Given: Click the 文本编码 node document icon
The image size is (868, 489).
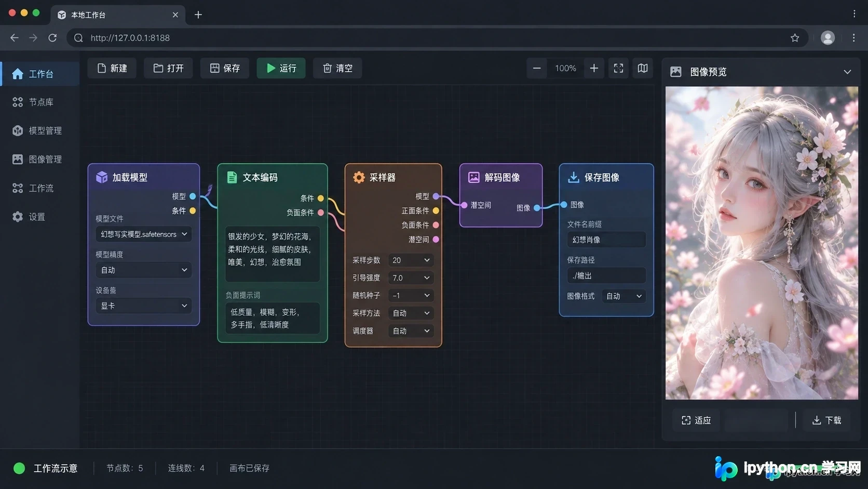Looking at the screenshot, I should point(232,177).
